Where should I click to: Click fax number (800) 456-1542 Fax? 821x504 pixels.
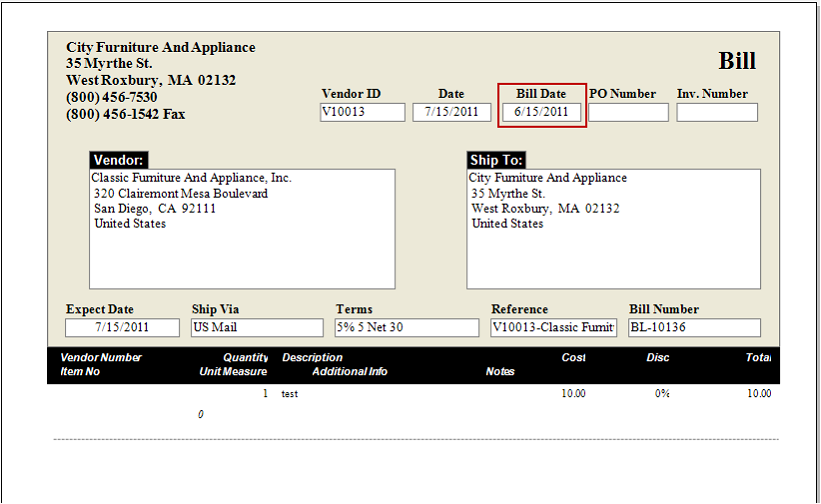coord(126,114)
